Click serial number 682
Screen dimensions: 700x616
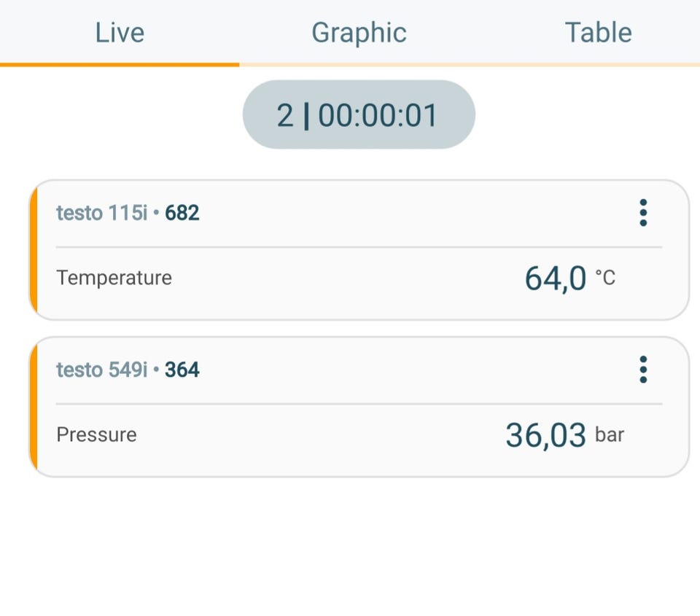182,213
